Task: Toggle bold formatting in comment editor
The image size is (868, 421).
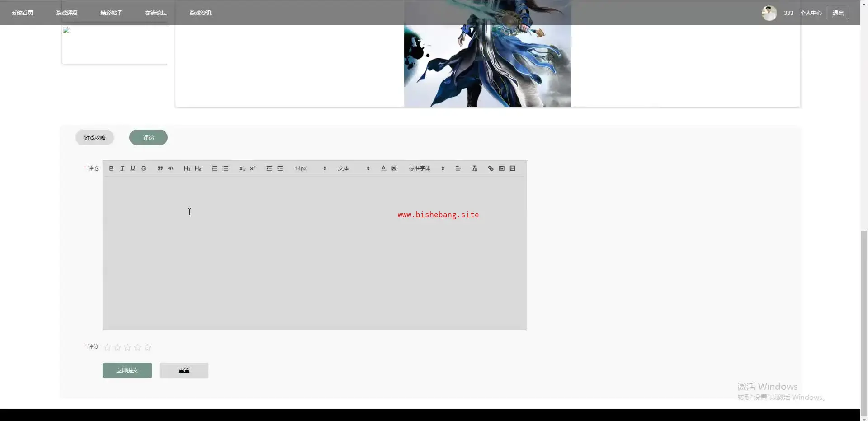Action: click(x=111, y=168)
